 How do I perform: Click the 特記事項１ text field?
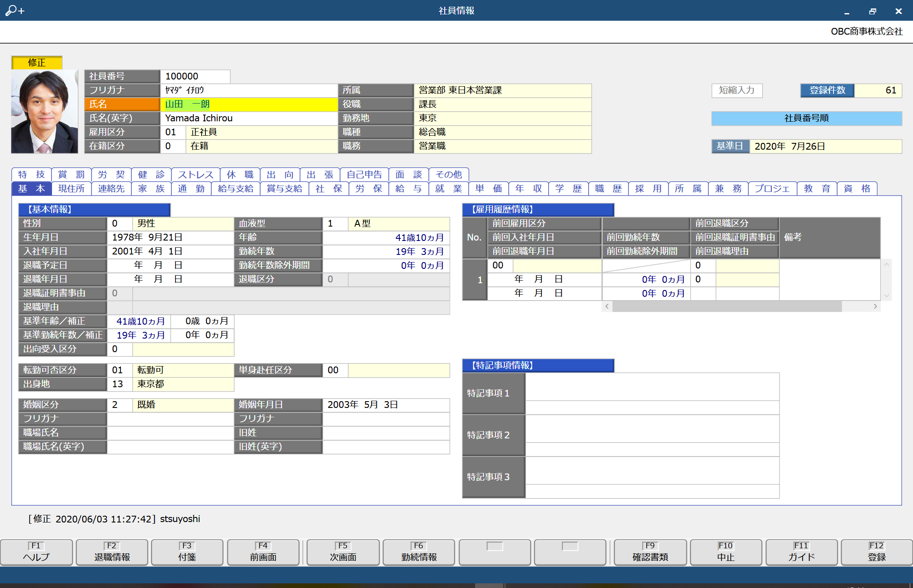click(652, 387)
